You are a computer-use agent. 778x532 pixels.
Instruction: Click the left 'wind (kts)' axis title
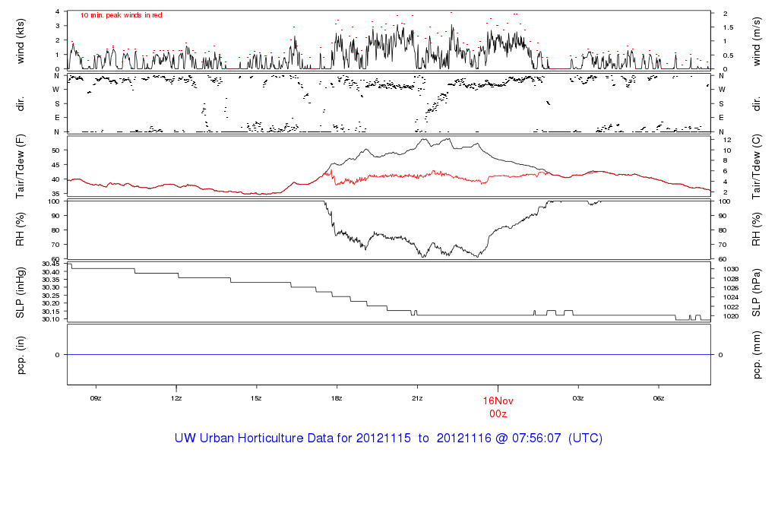click(21, 41)
